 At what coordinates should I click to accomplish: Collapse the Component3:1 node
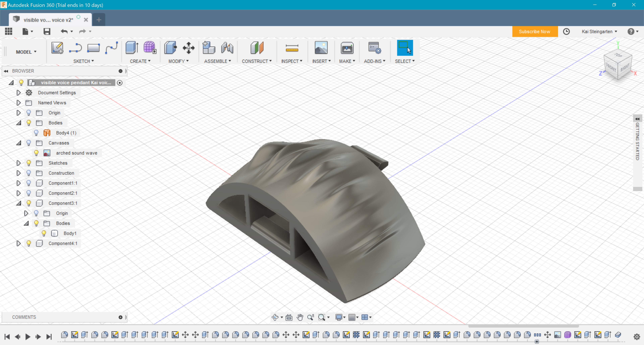pos(18,203)
